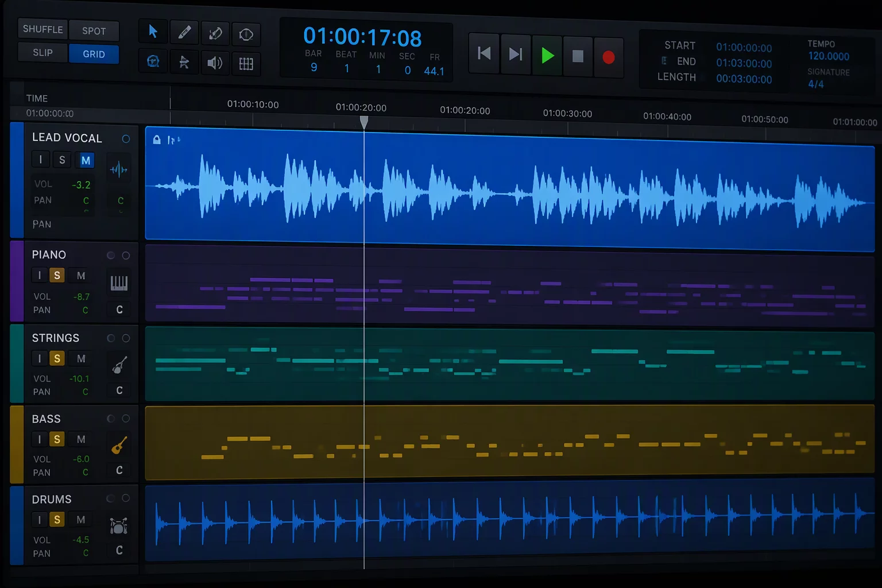This screenshot has height=588, width=882.
Task: Select the yellow Bass MIDI clip
Action: pyautogui.click(x=510, y=443)
